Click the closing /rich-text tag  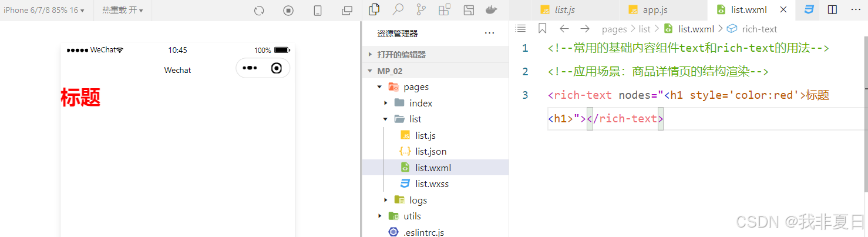625,119
